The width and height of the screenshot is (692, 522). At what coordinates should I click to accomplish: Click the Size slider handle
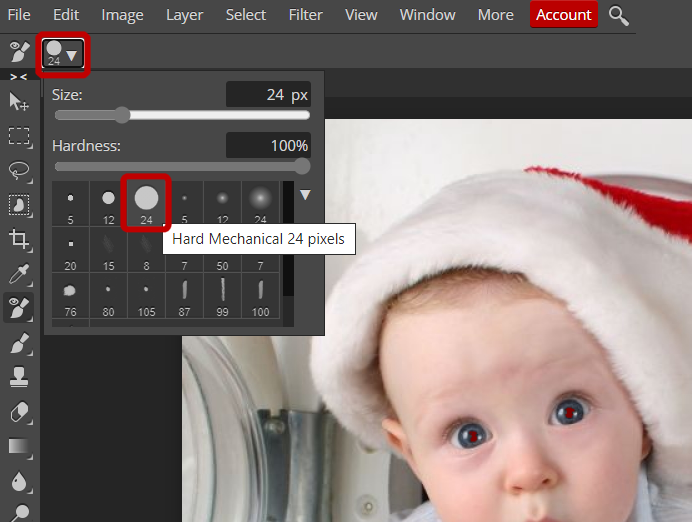click(123, 115)
